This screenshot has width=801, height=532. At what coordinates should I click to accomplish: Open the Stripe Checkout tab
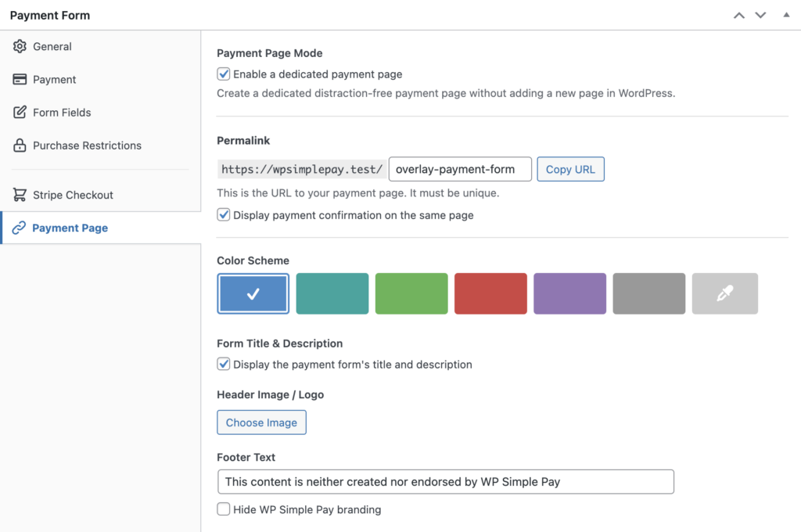pyautogui.click(x=73, y=195)
